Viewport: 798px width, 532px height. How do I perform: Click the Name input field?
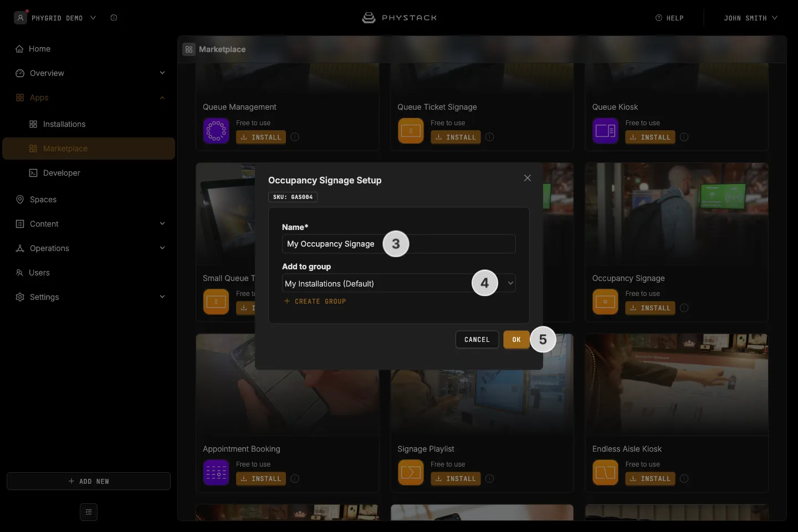click(x=399, y=244)
